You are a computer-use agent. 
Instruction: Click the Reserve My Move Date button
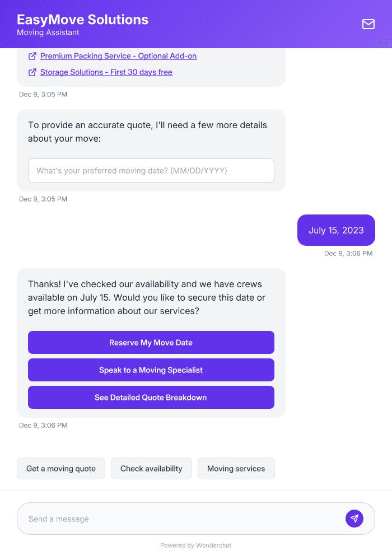click(x=151, y=342)
